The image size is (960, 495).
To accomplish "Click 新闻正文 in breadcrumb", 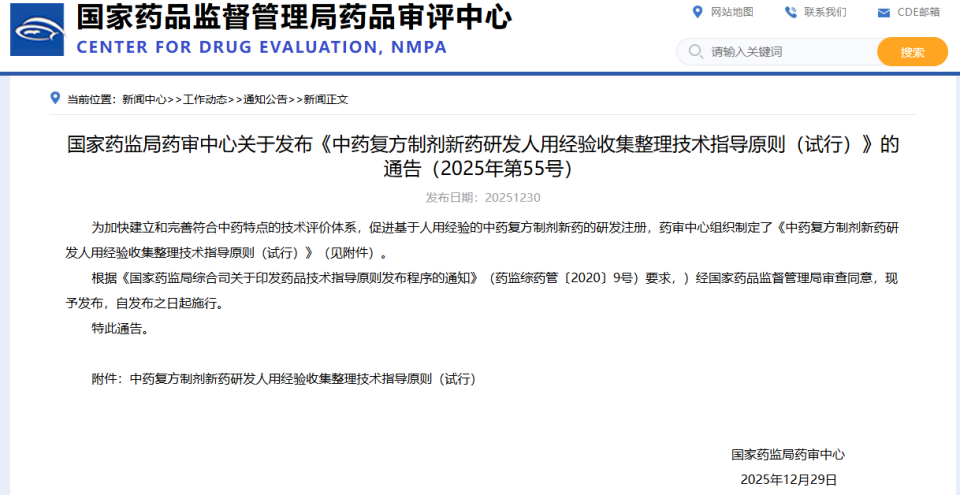I will pos(326,99).
